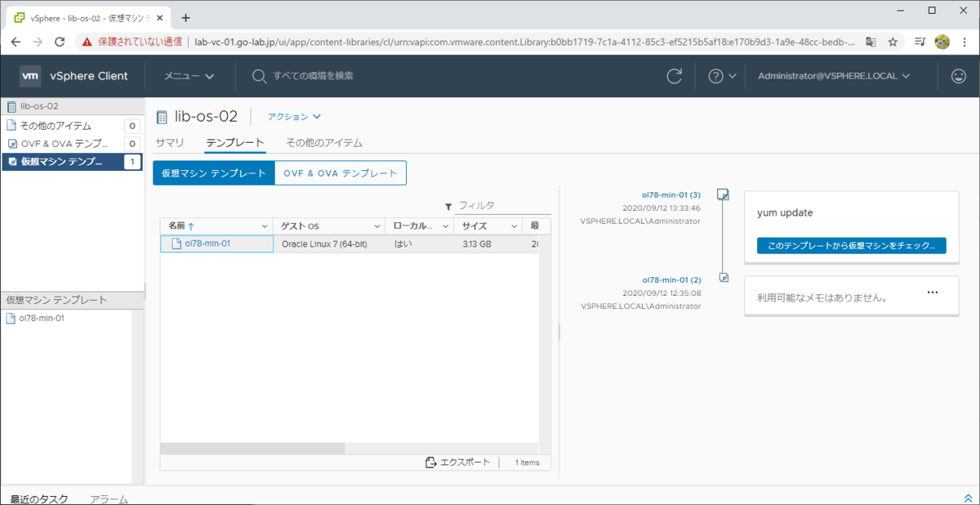
Task: Open Chrome three-dot menu
Action: pos(964,42)
